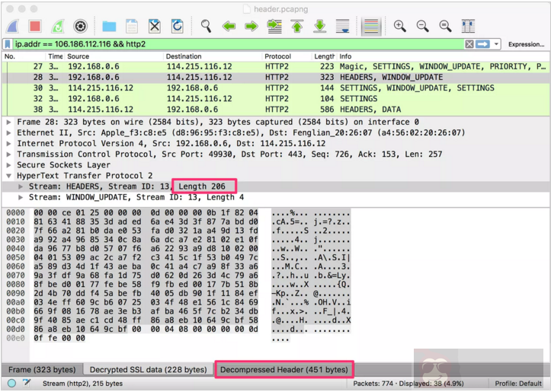Open capture options gear icon
This screenshot has height=392, width=551.
click(80, 27)
